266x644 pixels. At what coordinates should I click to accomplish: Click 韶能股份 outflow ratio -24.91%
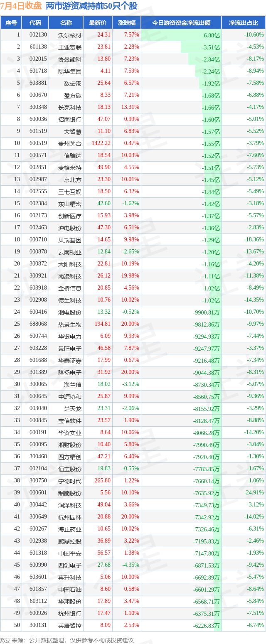click(254, 493)
